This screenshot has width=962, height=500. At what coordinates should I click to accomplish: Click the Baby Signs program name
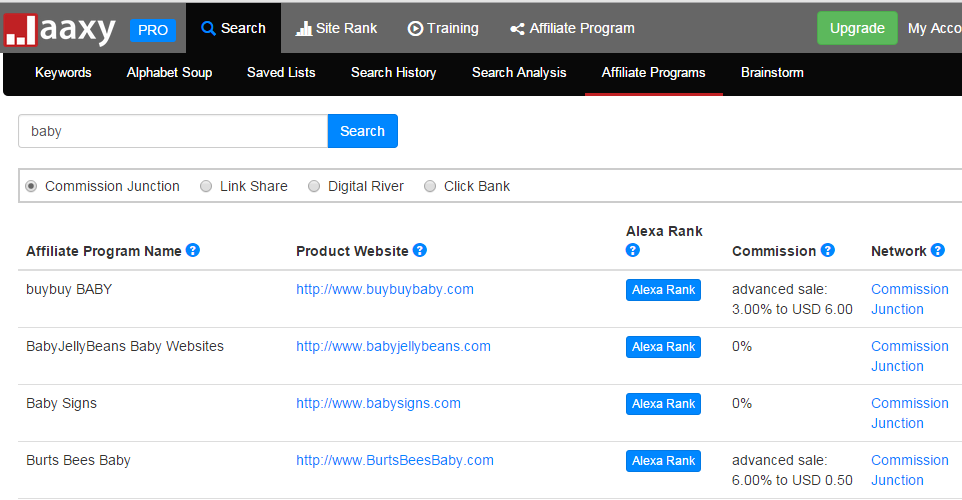click(61, 403)
